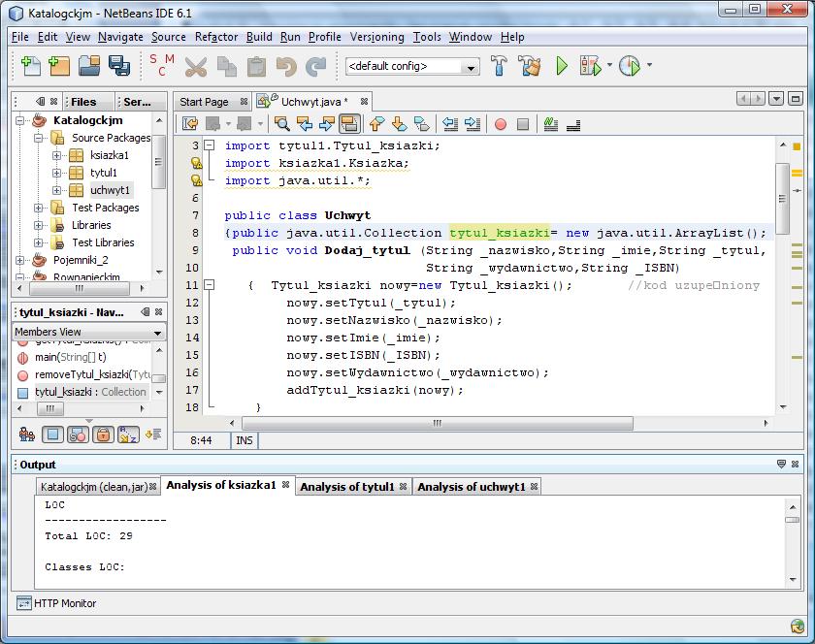The image size is (815, 644).
Task: Switch to the Files panel tab
Action: [83, 102]
